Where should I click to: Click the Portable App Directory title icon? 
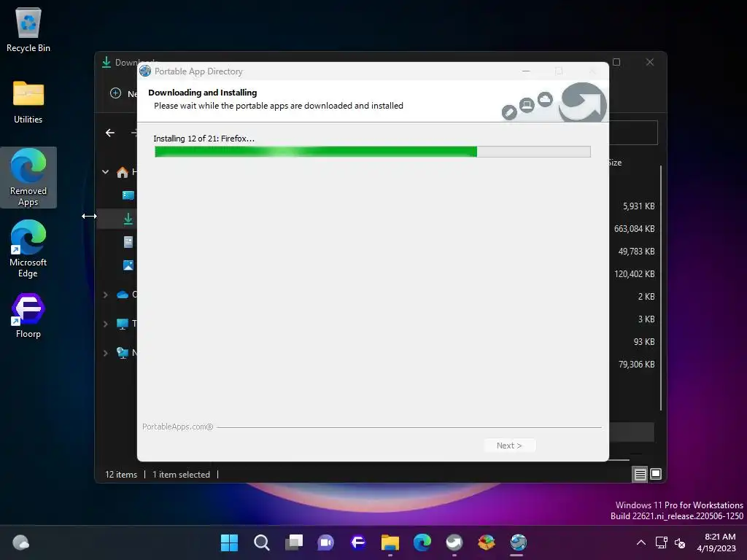(x=145, y=71)
